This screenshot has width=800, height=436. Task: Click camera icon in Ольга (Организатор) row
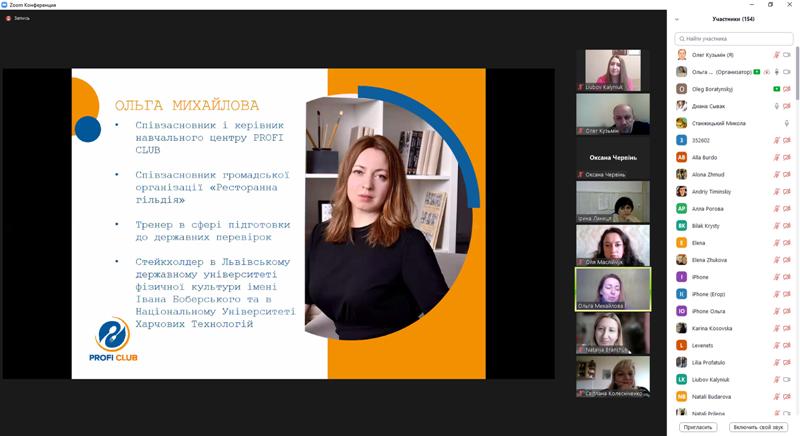click(x=787, y=72)
